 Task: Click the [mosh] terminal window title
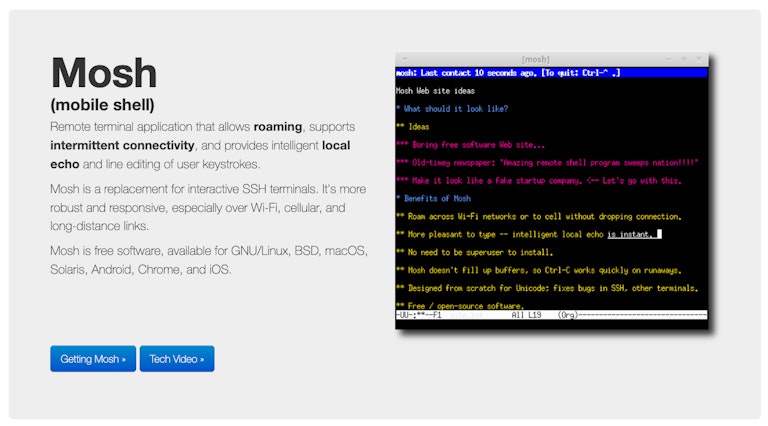pos(535,59)
